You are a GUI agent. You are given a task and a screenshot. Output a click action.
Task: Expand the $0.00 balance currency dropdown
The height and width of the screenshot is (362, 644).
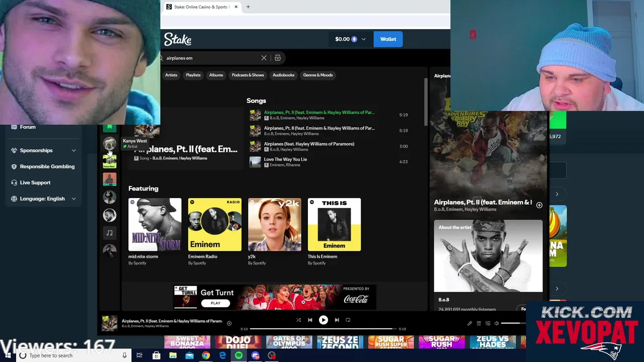click(363, 39)
